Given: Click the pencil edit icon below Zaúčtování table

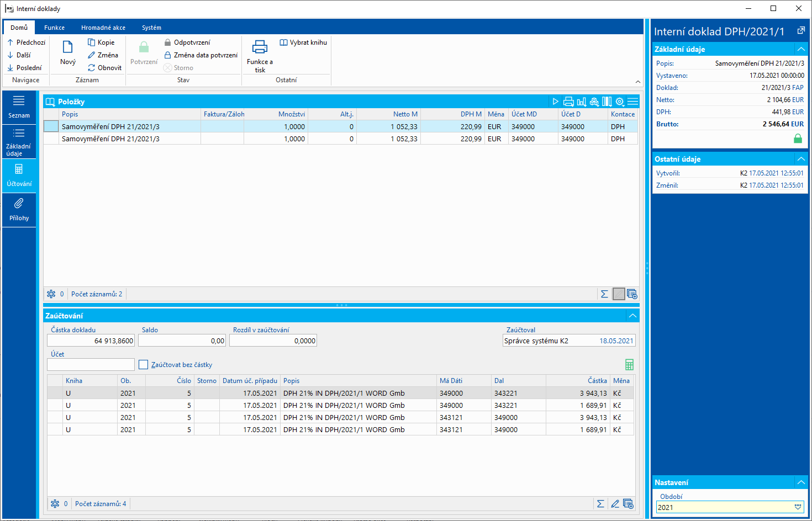Looking at the screenshot, I should pos(615,504).
